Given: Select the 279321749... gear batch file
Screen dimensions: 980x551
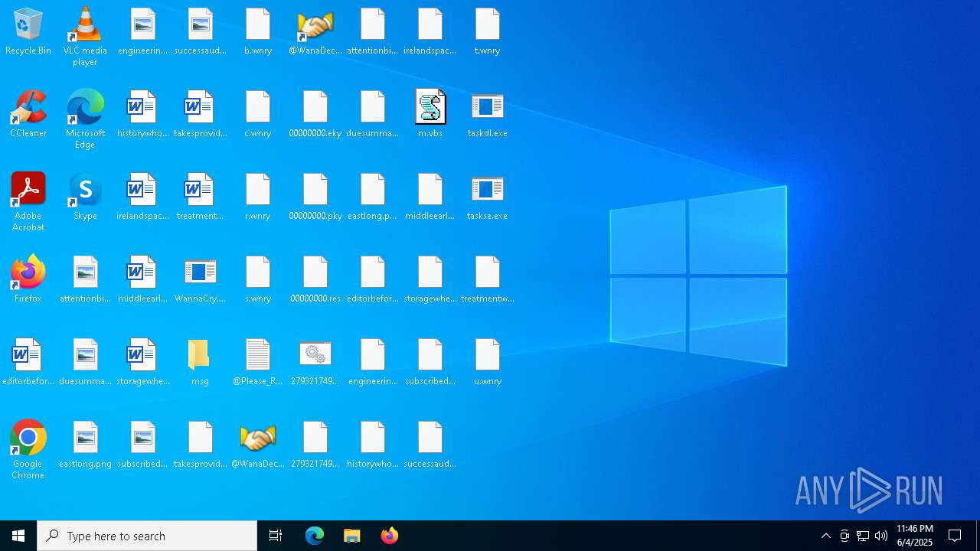Looking at the screenshot, I should coord(315,363).
